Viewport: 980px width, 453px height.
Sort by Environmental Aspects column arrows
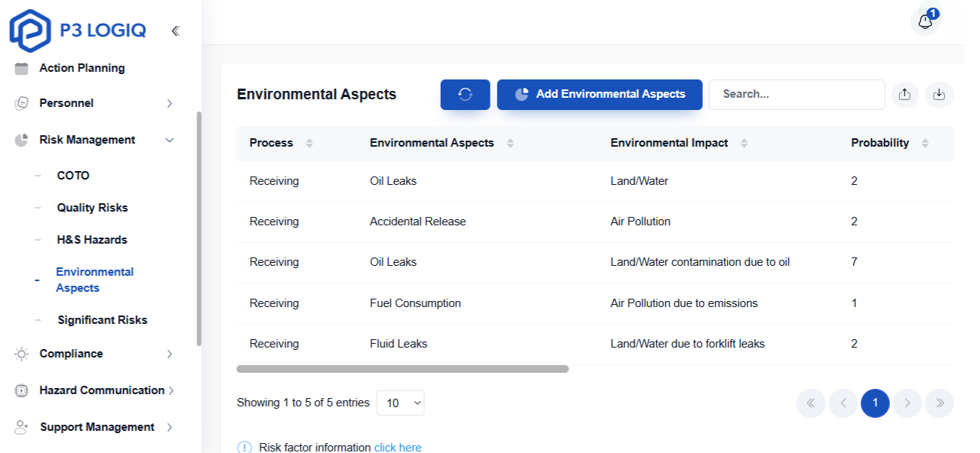point(510,143)
